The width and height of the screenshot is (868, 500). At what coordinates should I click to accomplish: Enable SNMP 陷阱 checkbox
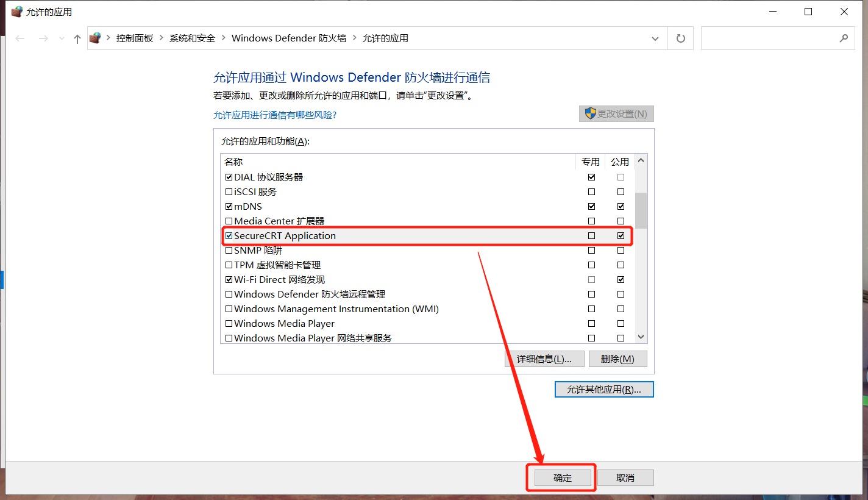(229, 250)
